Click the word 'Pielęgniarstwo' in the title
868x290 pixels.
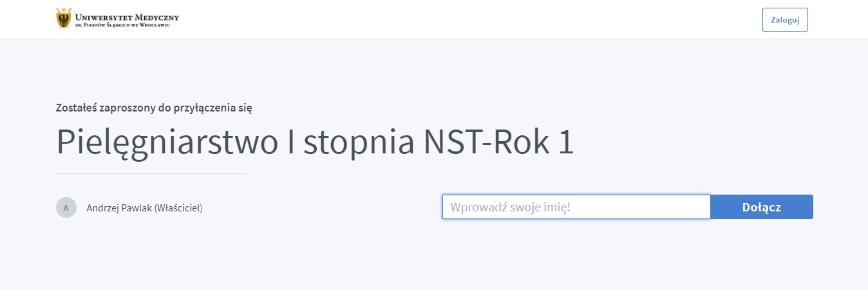click(x=165, y=143)
